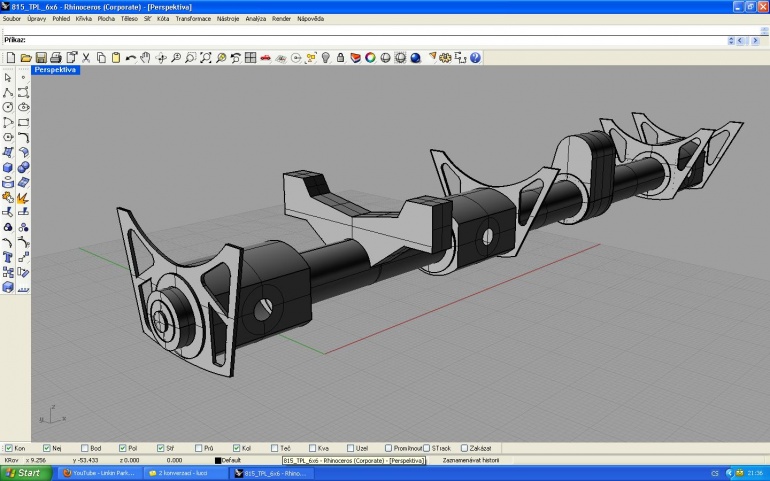
Task: Click the color wheel icon
Action: pyautogui.click(x=370, y=58)
